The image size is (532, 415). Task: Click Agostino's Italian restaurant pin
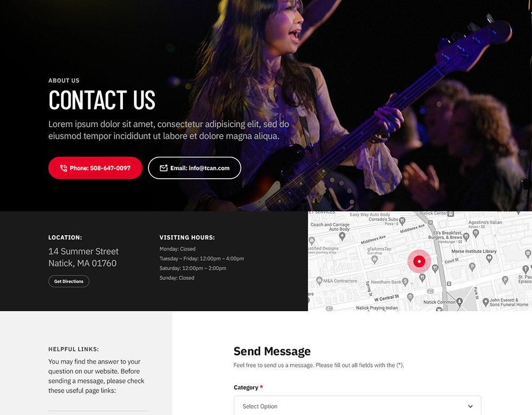coord(476,233)
